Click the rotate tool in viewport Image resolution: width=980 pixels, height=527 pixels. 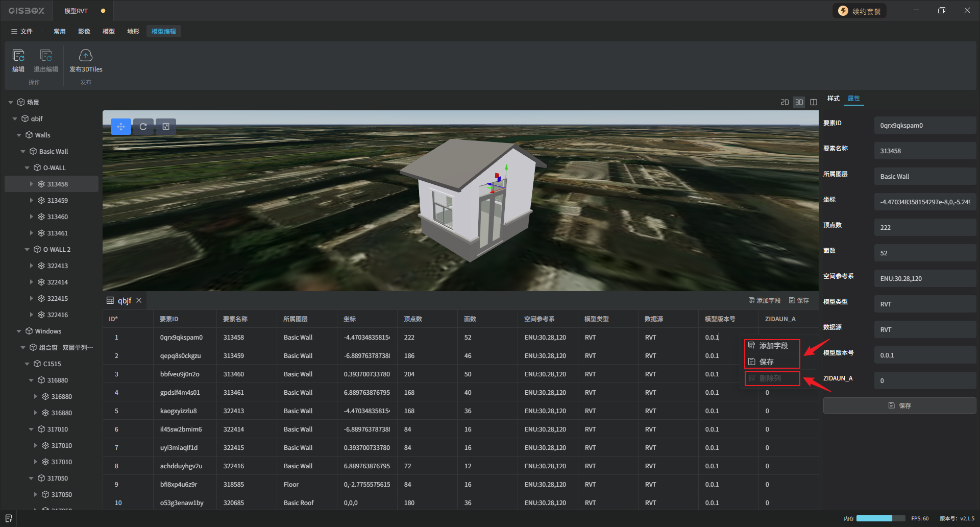(143, 127)
